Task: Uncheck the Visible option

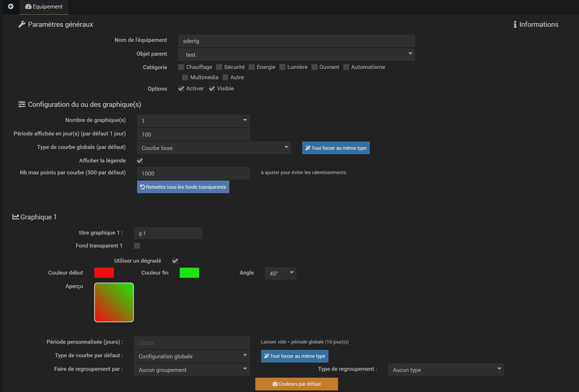Action: coord(212,89)
